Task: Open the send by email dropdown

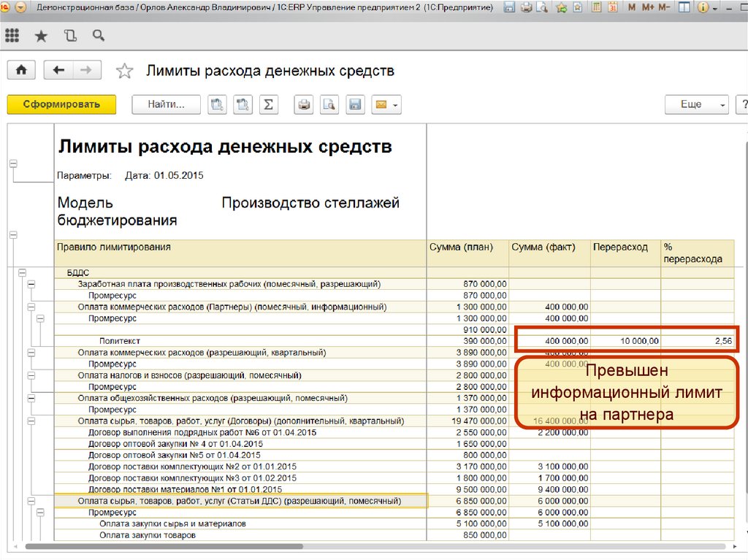Action: tap(386, 104)
